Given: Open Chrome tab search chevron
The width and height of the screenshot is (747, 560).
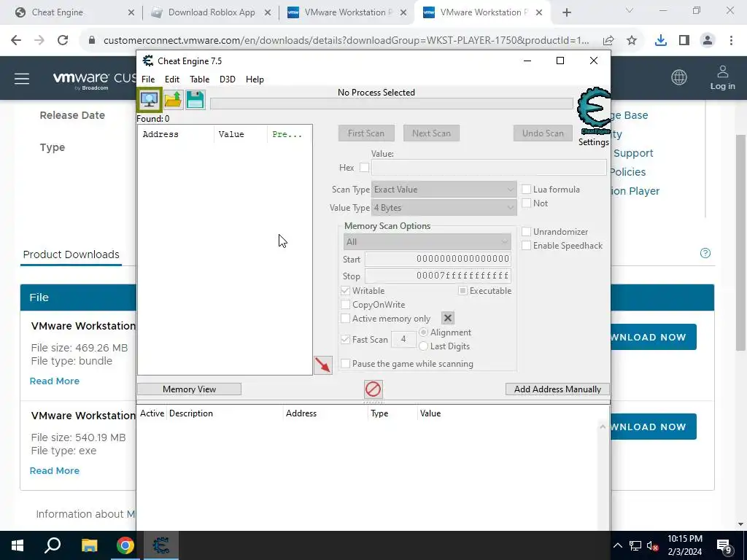Looking at the screenshot, I should coord(629,11).
